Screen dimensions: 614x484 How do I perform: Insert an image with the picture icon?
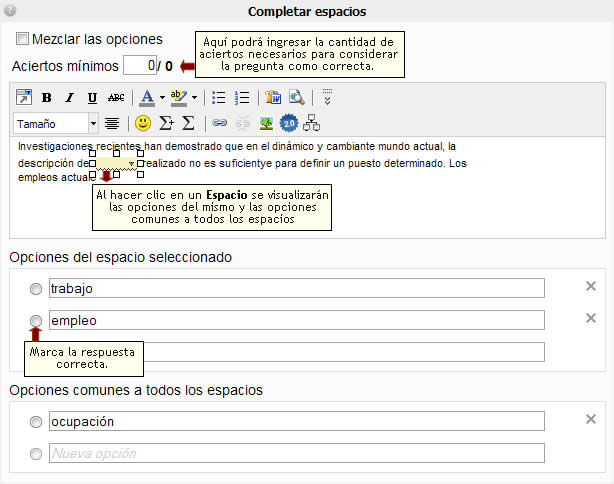[x=266, y=123]
